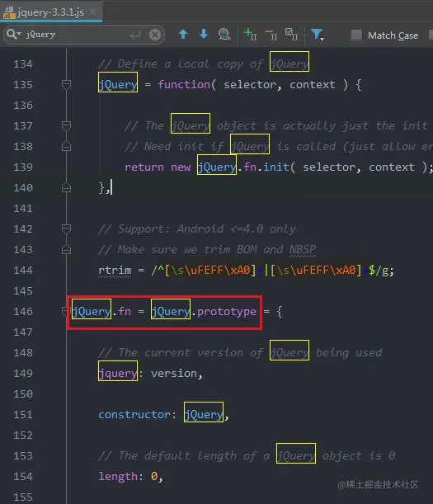433x504 pixels.
Task: Toggle the fold end marker at line 140
Action: [66, 187]
